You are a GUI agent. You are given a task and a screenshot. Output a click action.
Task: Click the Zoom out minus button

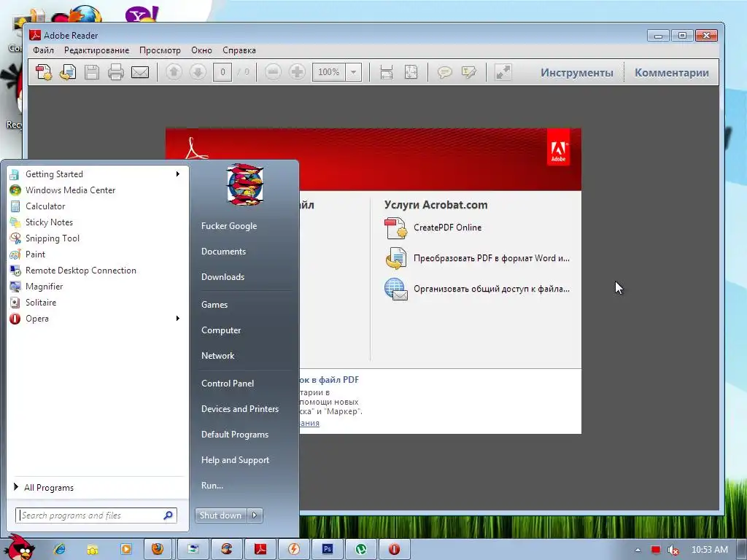pyautogui.click(x=273, y=72)
